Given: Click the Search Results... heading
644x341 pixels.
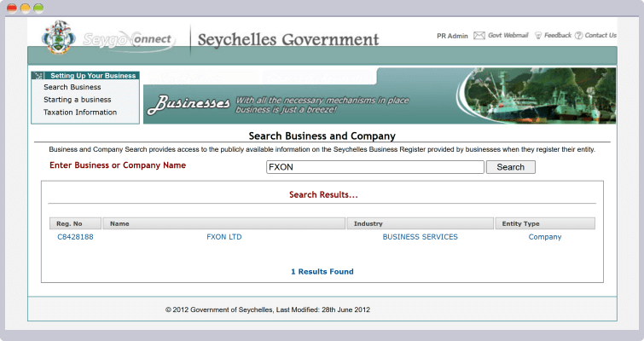Looking at the screenshot, I should [x=323, y=194].
